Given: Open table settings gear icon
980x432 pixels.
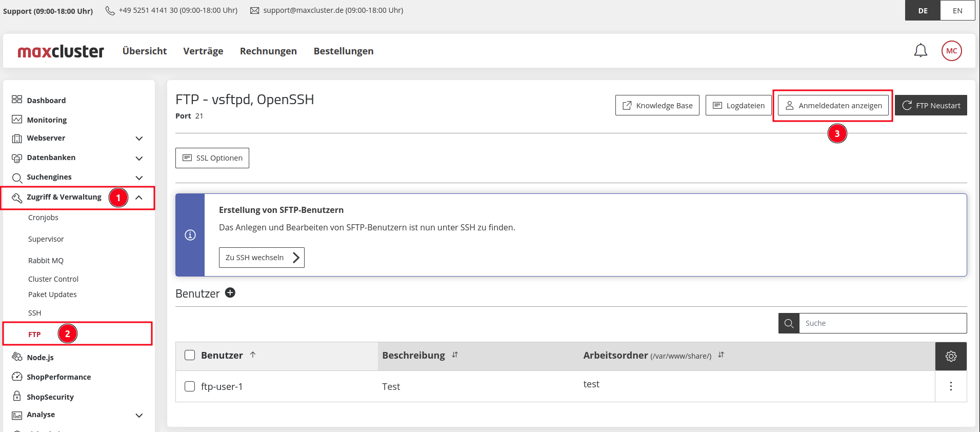Looking at the screenshot, I should pyautogui.click(x=951, y=356).
